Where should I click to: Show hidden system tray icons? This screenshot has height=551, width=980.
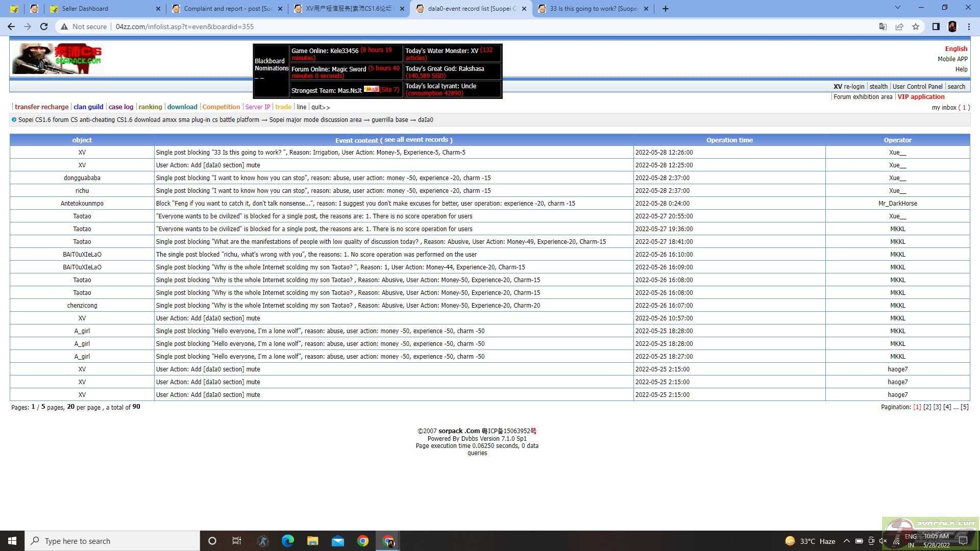pyautogui.click(x=847, y=541)
